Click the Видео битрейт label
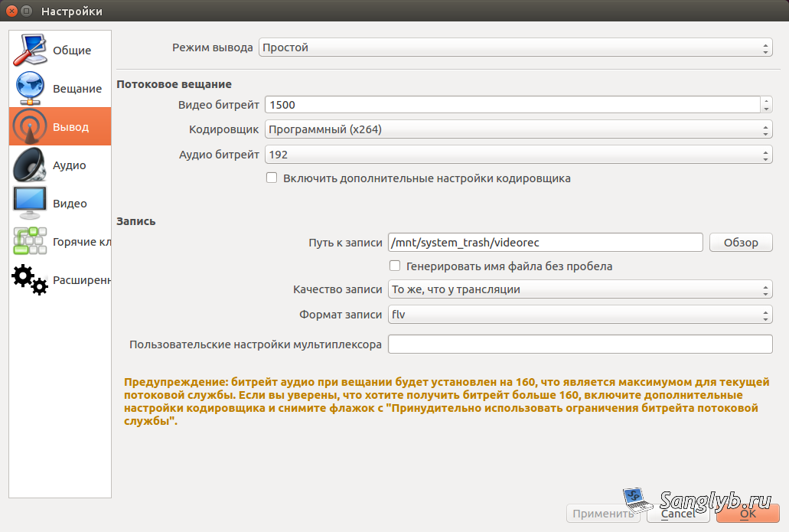789x532 pixels. 218,105
